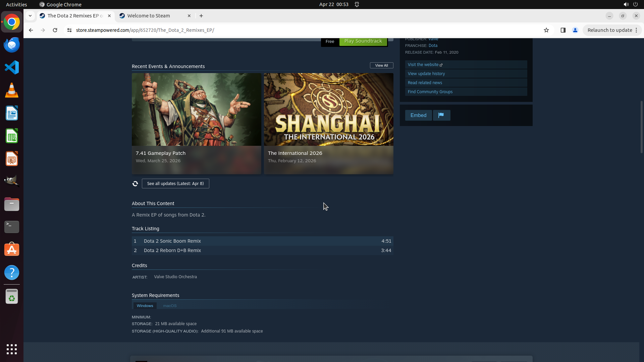Image resolution: width=644 pixels, height=362 pixels.
Task: Click See all updates button
Action: point(175,184)
